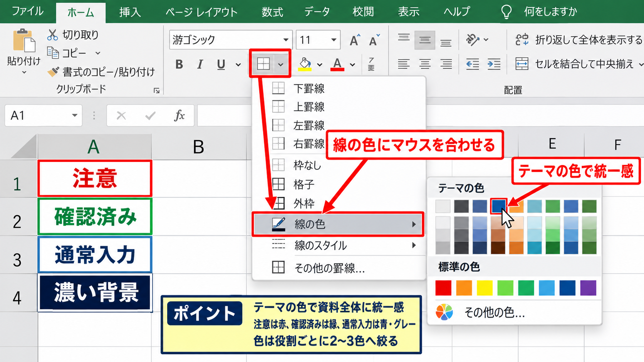Click Wrap Text (折り返して全体を表示する)
Viewport: 644px width, 362px height.
(579, 40)
